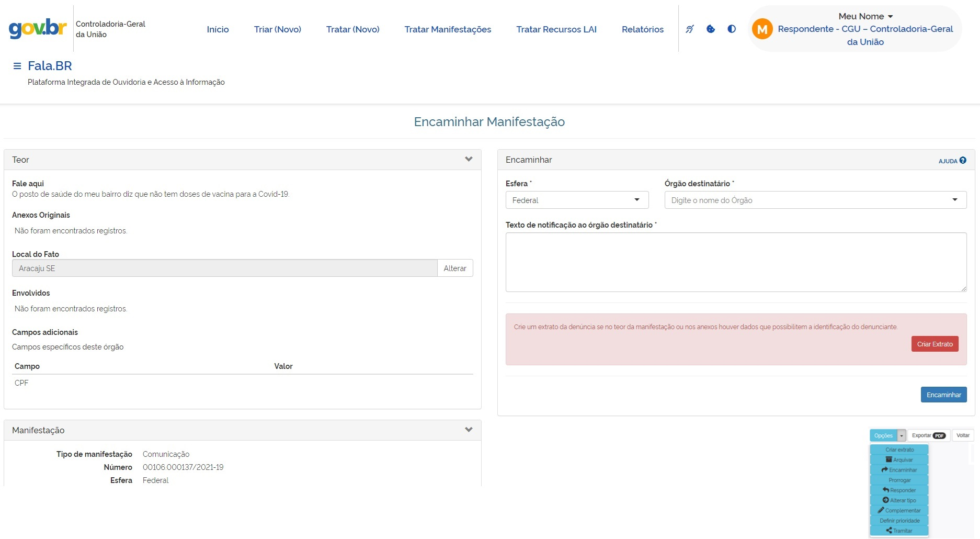This screenshot has width=980, height=539.
Task: Choose Tramitar share icon option
Action: [899, 531]
